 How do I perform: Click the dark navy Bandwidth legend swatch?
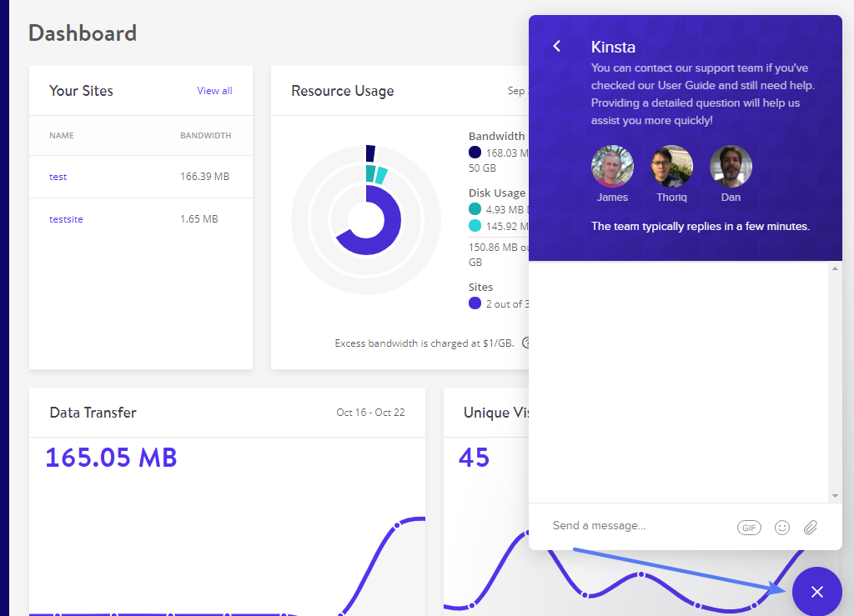[x=475, y=153]
